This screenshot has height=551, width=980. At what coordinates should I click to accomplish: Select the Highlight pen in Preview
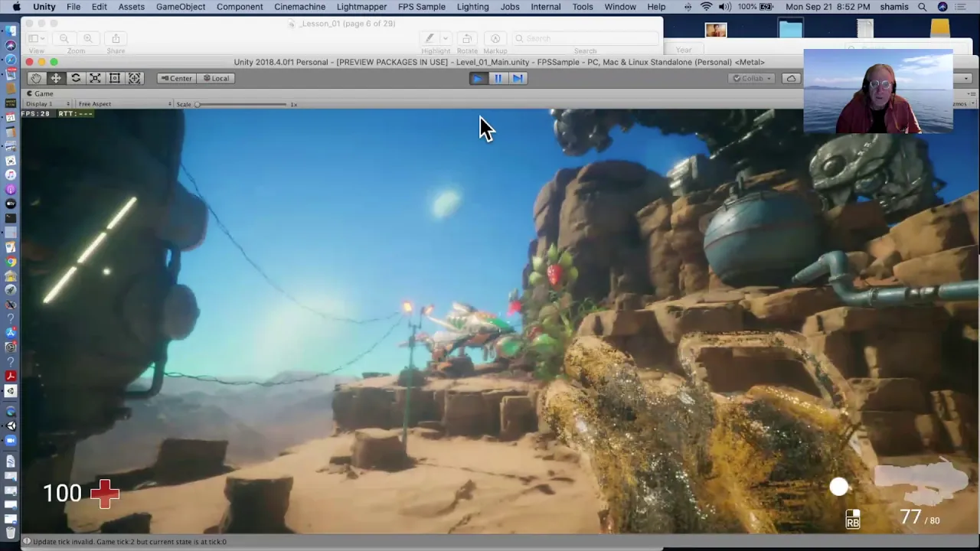(x=430, y=38)
